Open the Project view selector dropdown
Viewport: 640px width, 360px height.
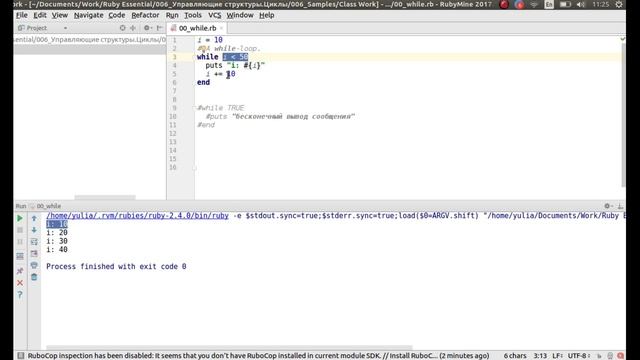click(x=42, y=28)
